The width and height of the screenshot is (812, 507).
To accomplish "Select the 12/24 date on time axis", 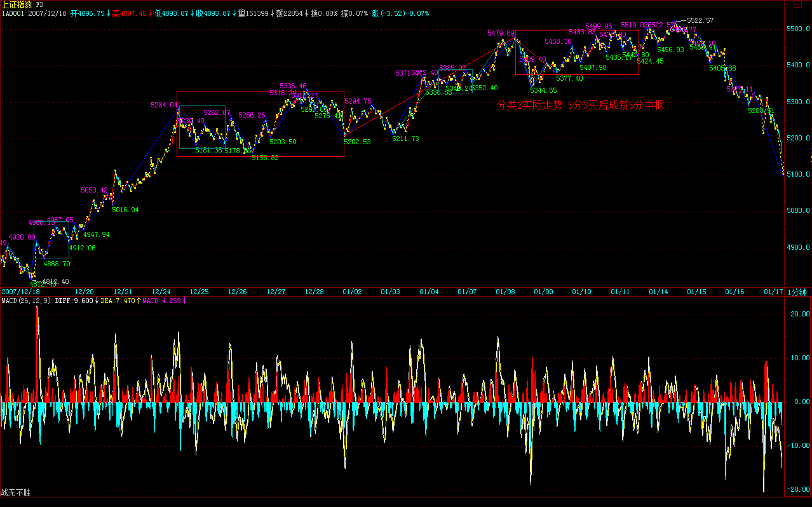I will pyautogui.click(x=161, y=292).
